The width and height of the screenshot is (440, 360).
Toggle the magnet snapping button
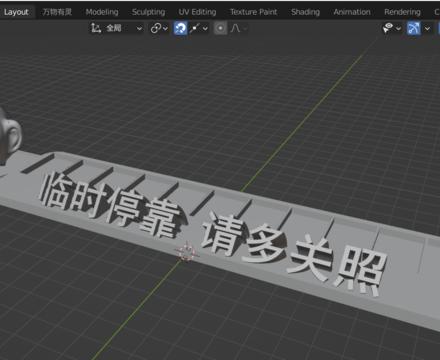[180, 28]
